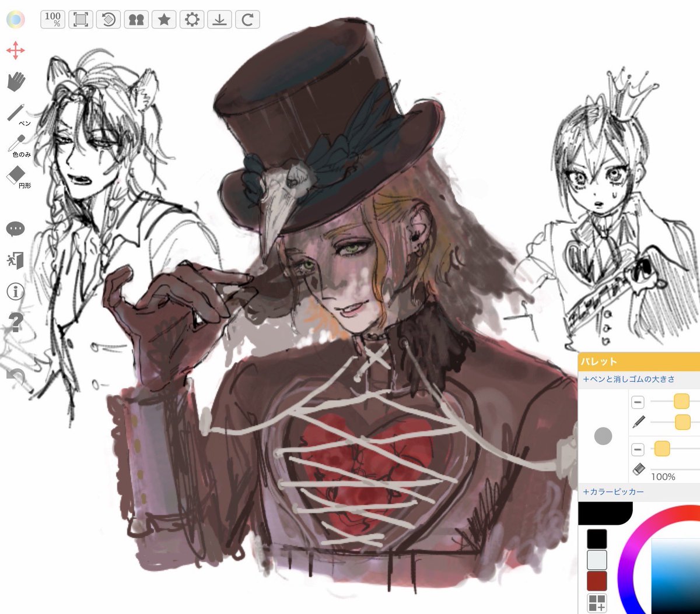Select the red four-arrow move tool
The height and width of the screenshot is (614, 700).
pos(16,50)
